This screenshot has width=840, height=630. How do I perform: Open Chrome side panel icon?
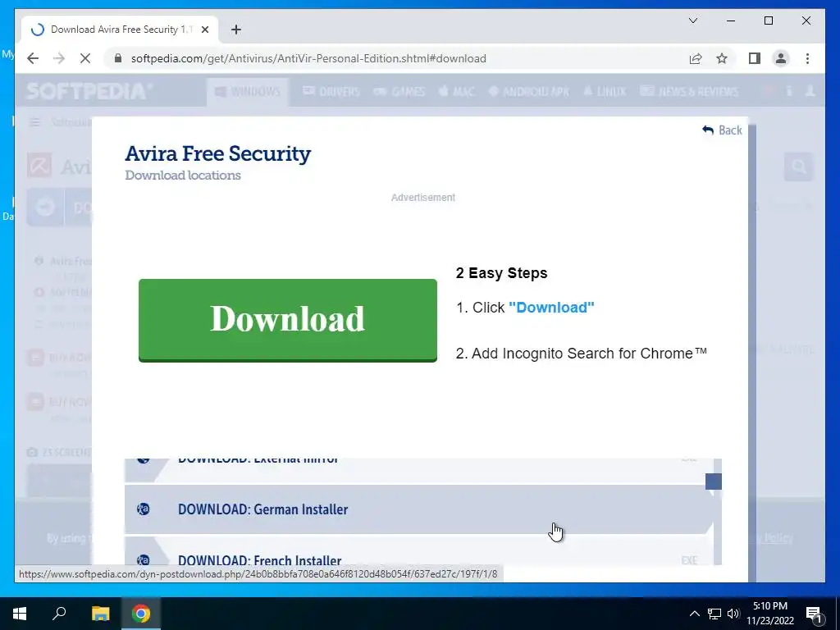[x=755, y=58]
